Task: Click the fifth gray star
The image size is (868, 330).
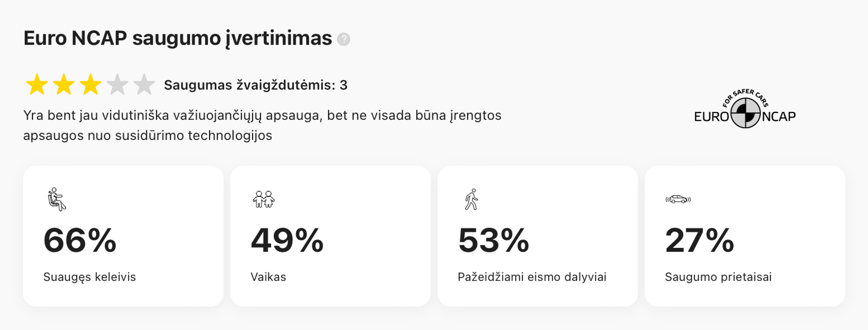Action: [144, 85]
